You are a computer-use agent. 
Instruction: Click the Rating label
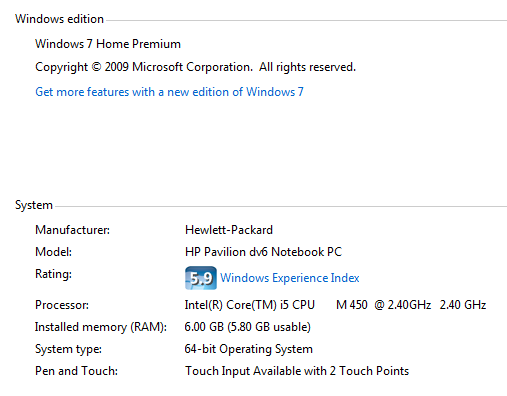pyautogui.click(x=53, y=274)
